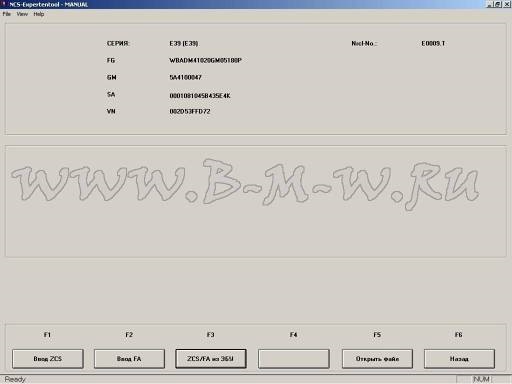Click the FG label

111,60
